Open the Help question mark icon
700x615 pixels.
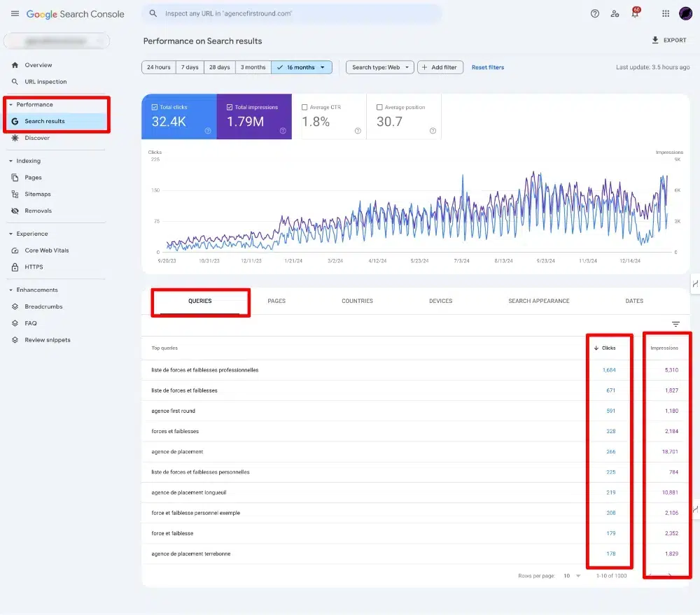[x=594, y=13]
